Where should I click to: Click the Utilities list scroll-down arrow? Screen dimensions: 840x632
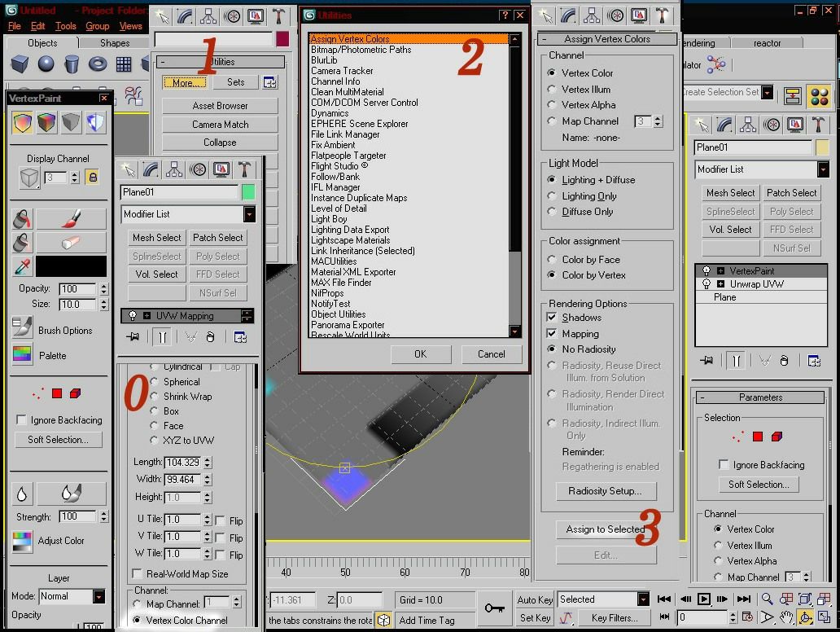pos(514,331)
